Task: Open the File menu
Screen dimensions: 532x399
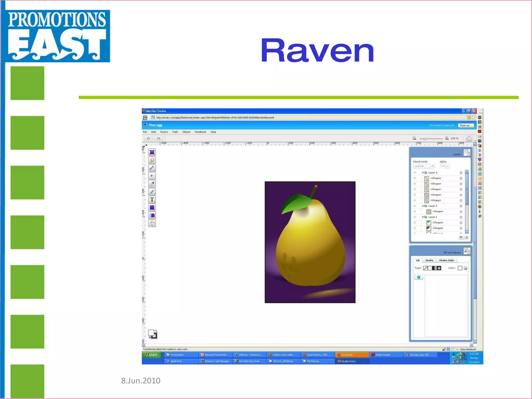Action: pyautogui.click(x=145, y=132)
